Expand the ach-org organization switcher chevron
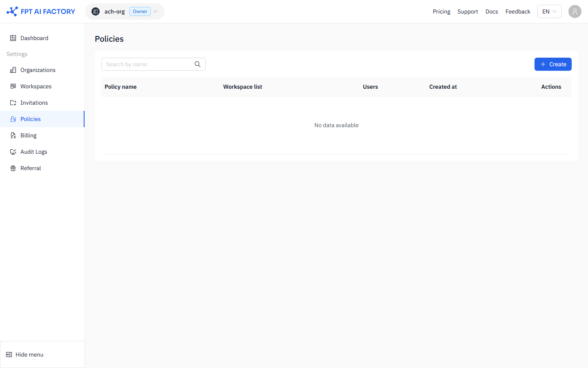 pos(156,11)
